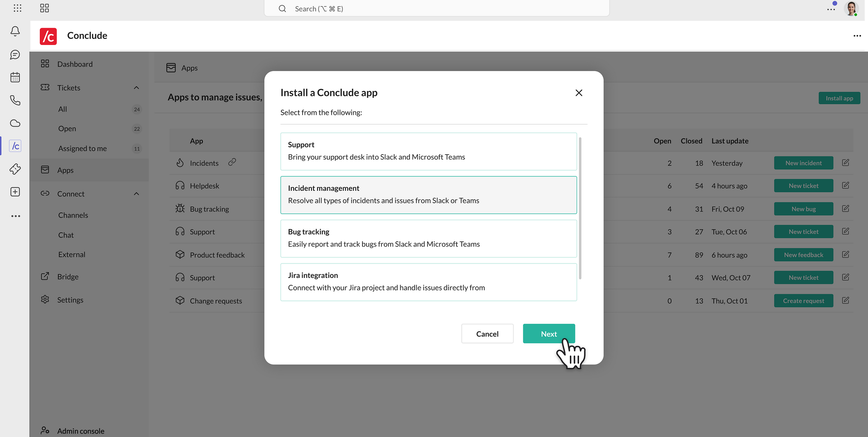
Task: Click the Create request button
Action: [804, 300]
